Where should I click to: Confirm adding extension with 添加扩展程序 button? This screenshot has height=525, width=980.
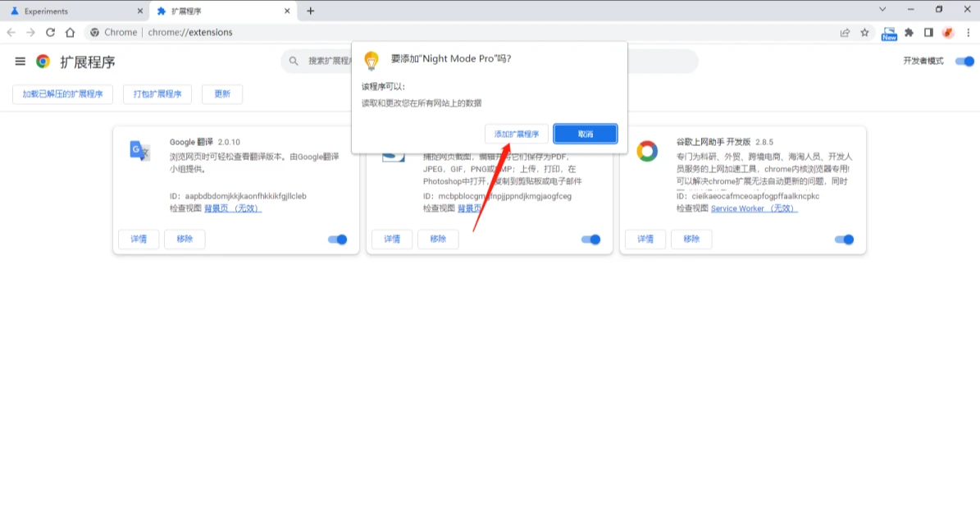(x=517, y=134)
